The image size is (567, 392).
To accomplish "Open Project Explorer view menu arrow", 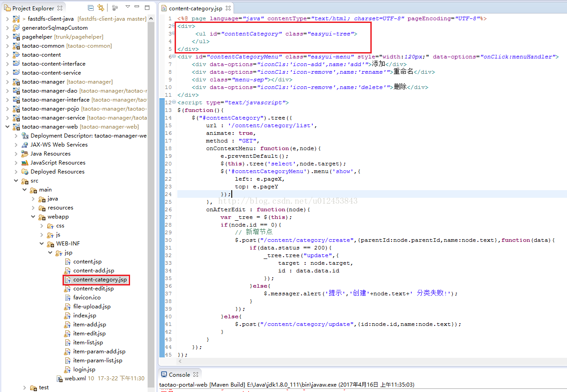I will [128, 7].
